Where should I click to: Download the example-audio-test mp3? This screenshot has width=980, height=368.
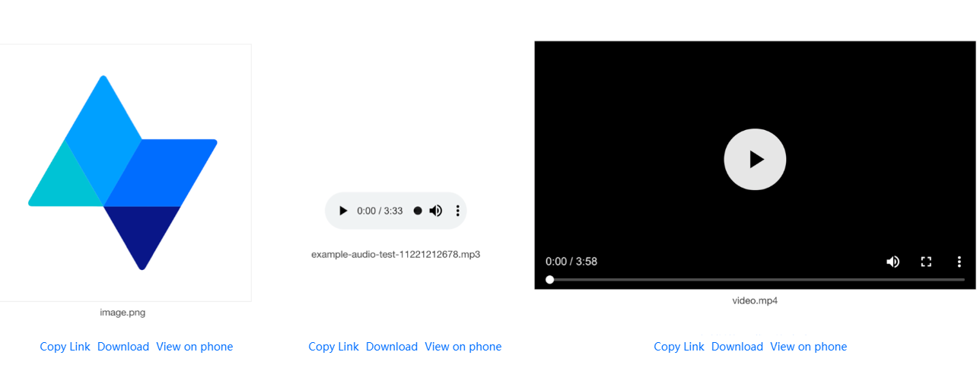pyautogui.click(x=392, y=347)
